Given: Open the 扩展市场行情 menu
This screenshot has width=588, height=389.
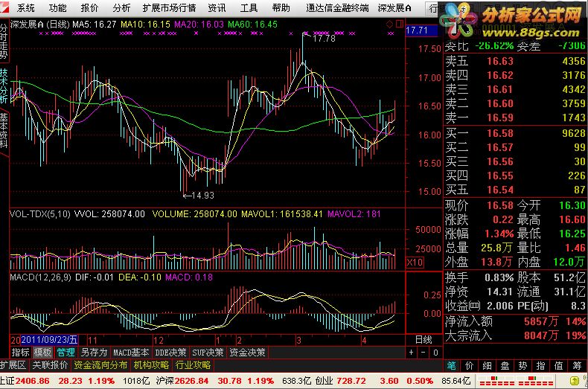Looking at the screenshot, I should coord(169,7).
